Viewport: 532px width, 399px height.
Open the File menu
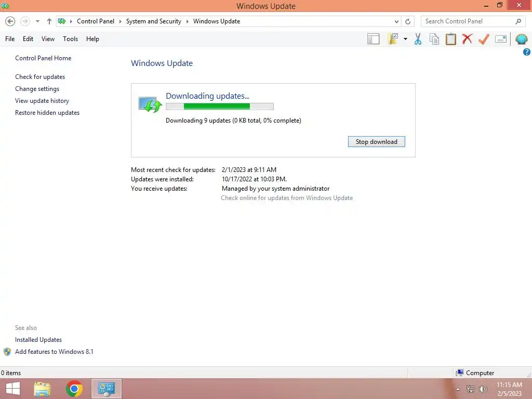[x=10, y=39]
